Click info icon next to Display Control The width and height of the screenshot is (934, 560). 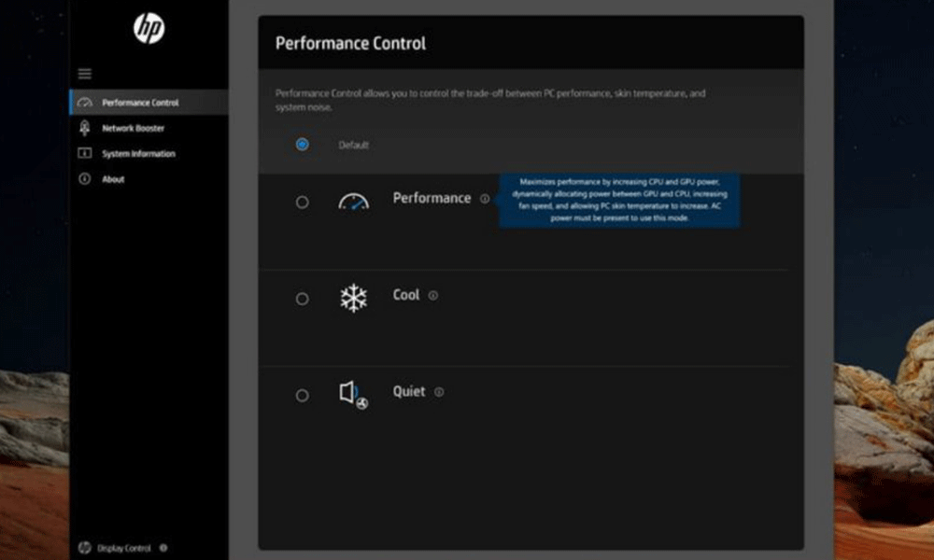tap(163, 548)
